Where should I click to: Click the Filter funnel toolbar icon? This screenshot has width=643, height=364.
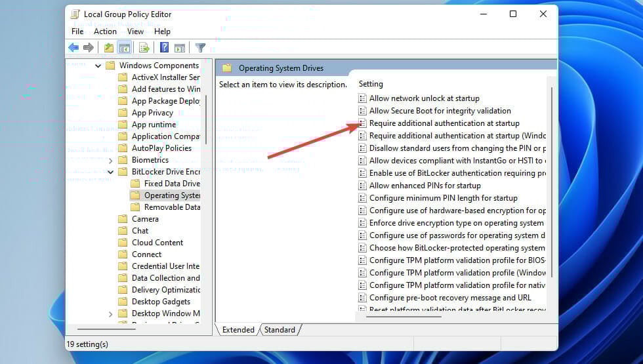click(x=200, y=47)
